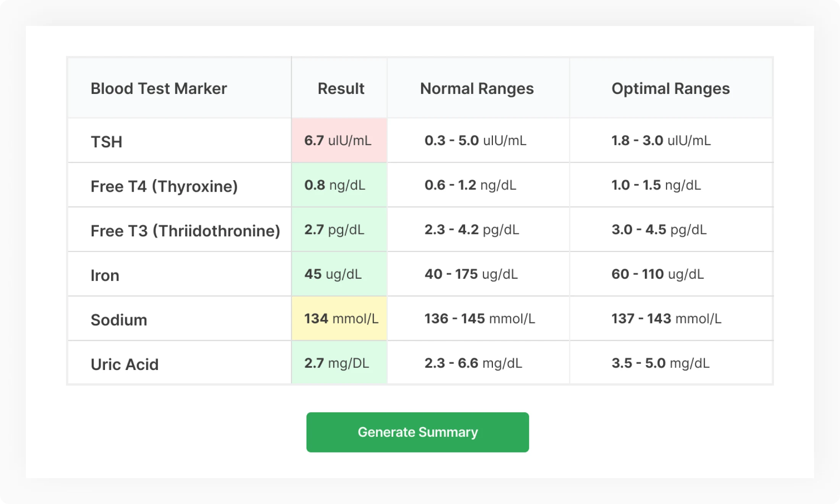Select the red TSH result cell

339,141
